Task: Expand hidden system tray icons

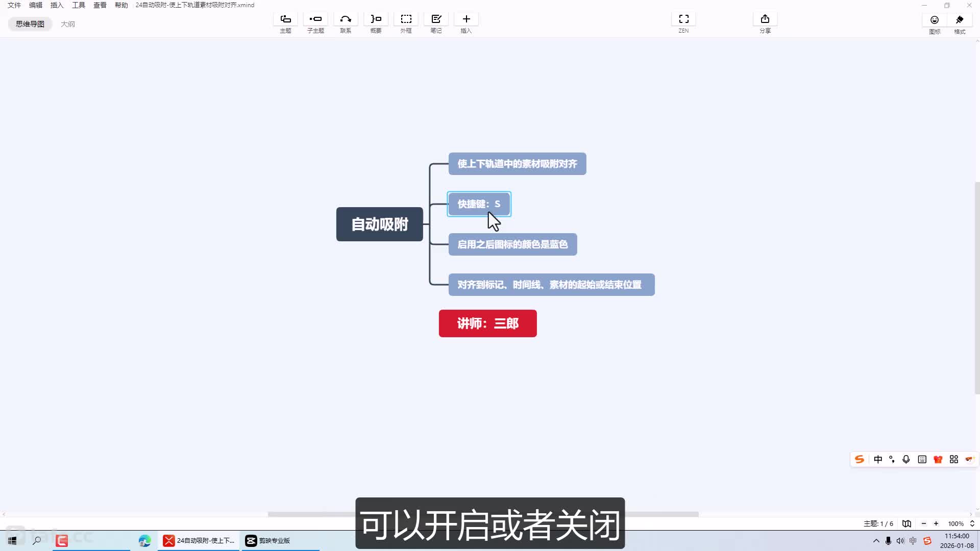Action: pos(876,541)
